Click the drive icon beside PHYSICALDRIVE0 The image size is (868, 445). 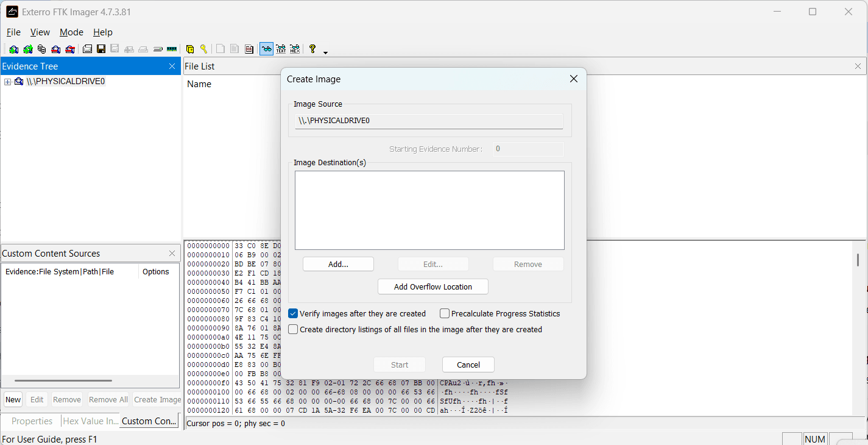19,82
